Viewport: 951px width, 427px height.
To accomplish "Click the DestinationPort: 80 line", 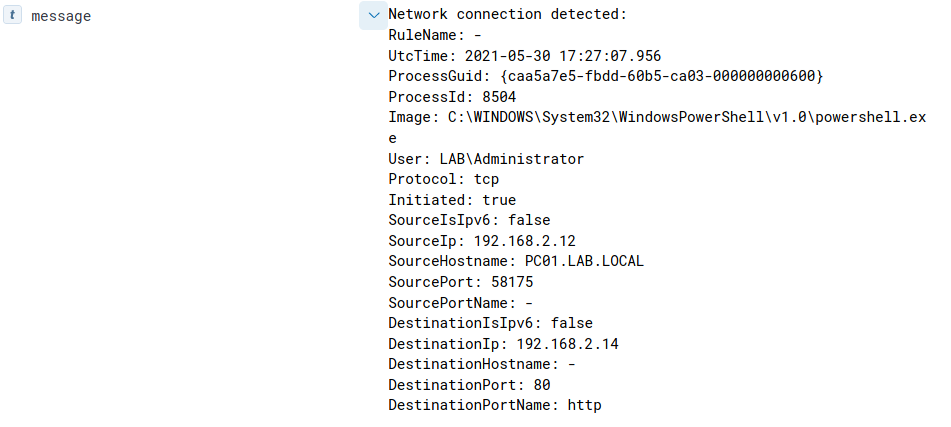I will (469, 385).
